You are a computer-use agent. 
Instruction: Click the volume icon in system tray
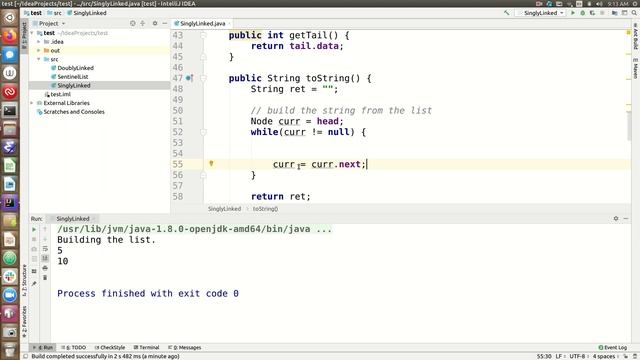point(599,4)
